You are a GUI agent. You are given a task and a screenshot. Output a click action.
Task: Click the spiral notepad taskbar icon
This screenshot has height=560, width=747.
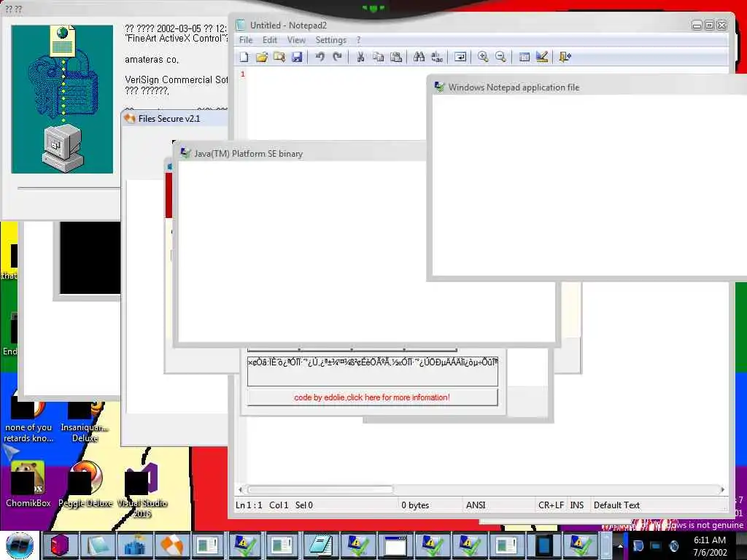coord(320,545)
